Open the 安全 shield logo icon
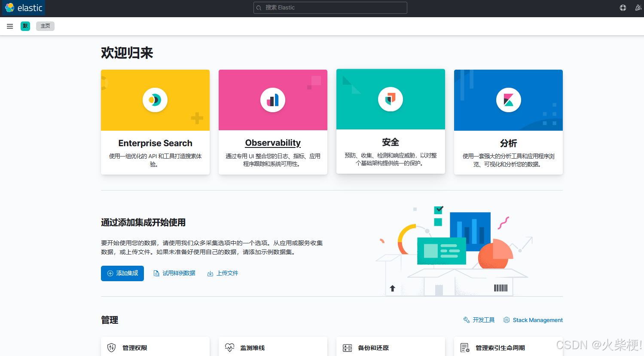The width and height of the screenshot is (644, 356). pos(391,99)
